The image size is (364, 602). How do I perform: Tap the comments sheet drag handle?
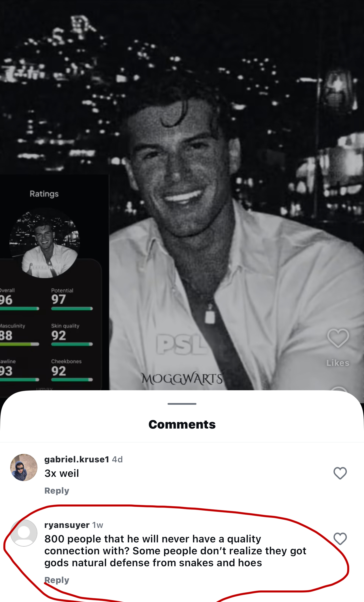182,404
